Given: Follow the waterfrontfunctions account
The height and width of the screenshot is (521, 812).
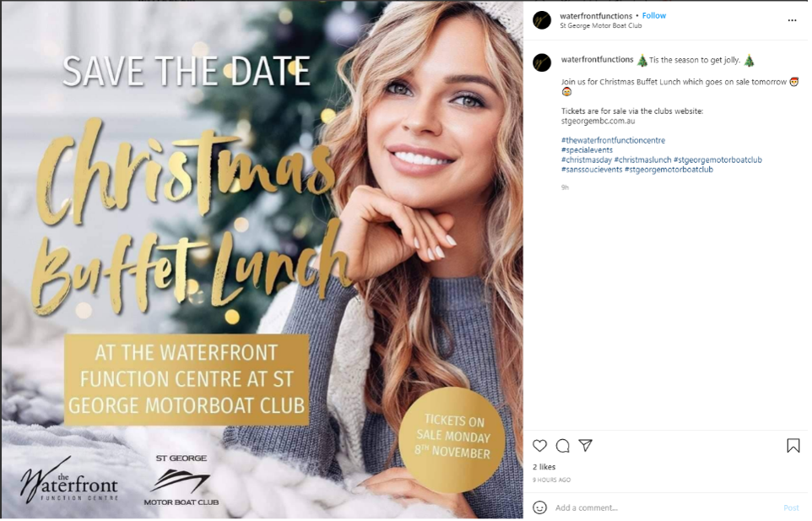Looking at the screenshot, I should [x=654, y=15].
